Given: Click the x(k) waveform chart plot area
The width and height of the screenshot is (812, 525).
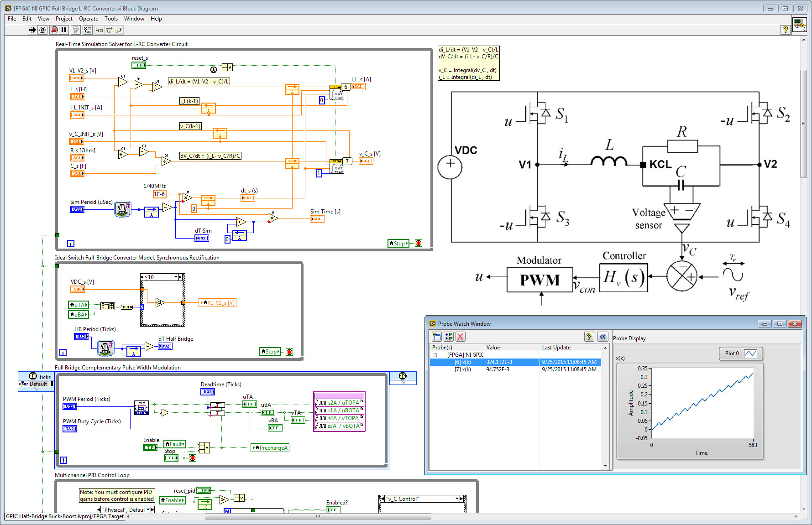Looking at the screenshot, I should coord(702,402).
